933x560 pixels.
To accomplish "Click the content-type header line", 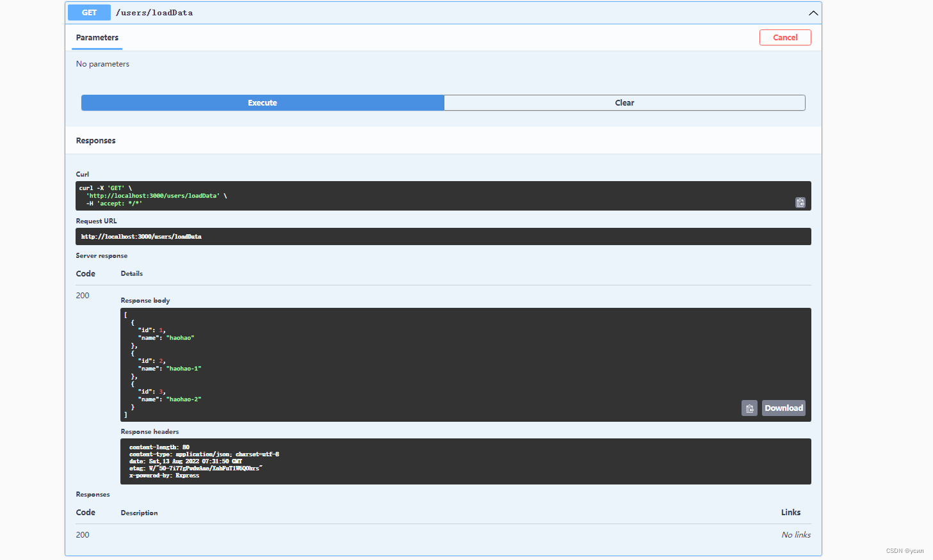I will pyautogui.click(x=204, y=454).
